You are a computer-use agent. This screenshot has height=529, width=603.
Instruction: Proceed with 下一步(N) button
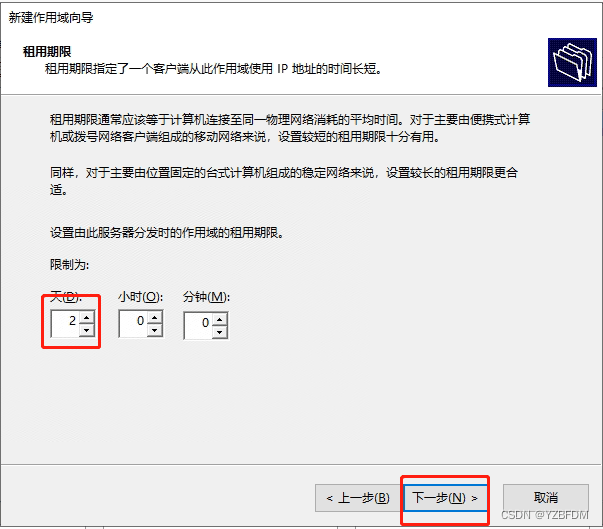[445, 498]
